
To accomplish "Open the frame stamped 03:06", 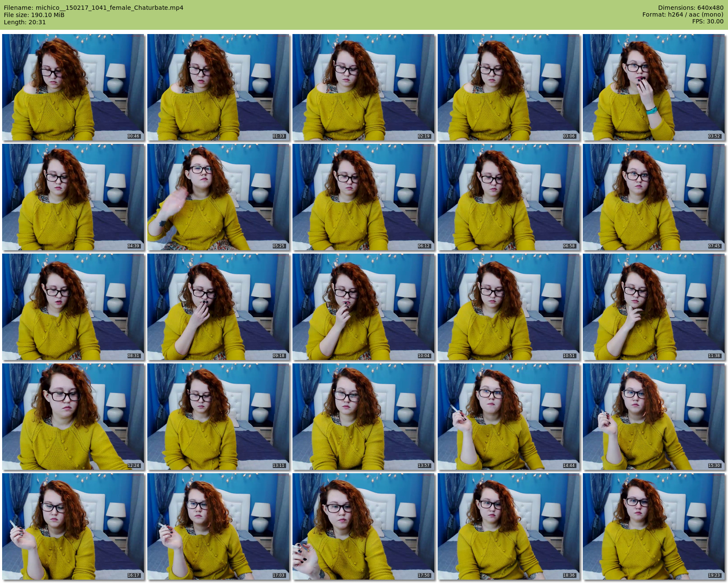I will pos(509,87).
